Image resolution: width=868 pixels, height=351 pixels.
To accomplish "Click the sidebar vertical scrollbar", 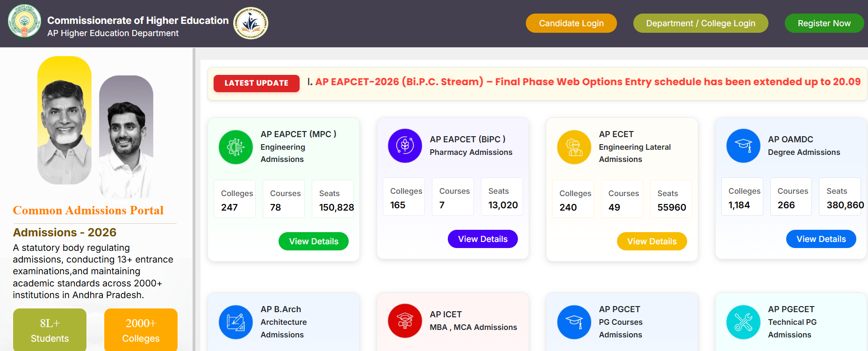I will pyautogui.click(x=194, y=199).
